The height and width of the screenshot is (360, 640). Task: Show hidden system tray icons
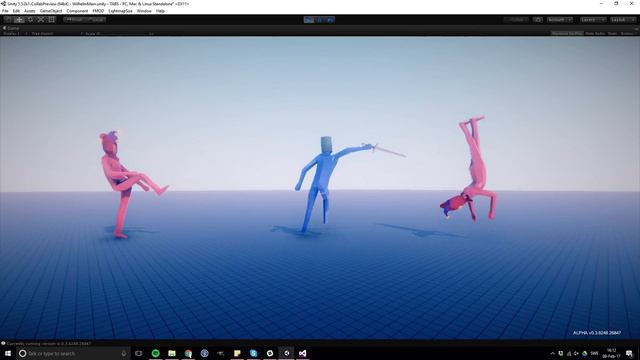(553, 353)
